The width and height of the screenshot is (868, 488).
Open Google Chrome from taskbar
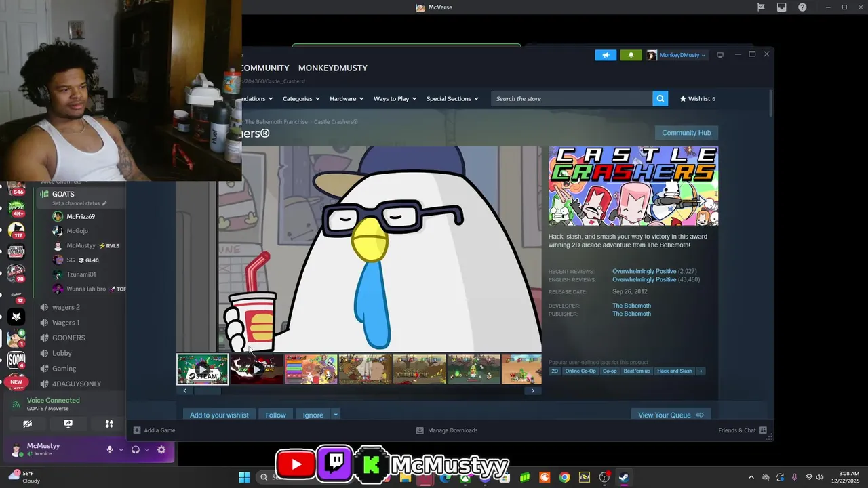coord(564,477)
